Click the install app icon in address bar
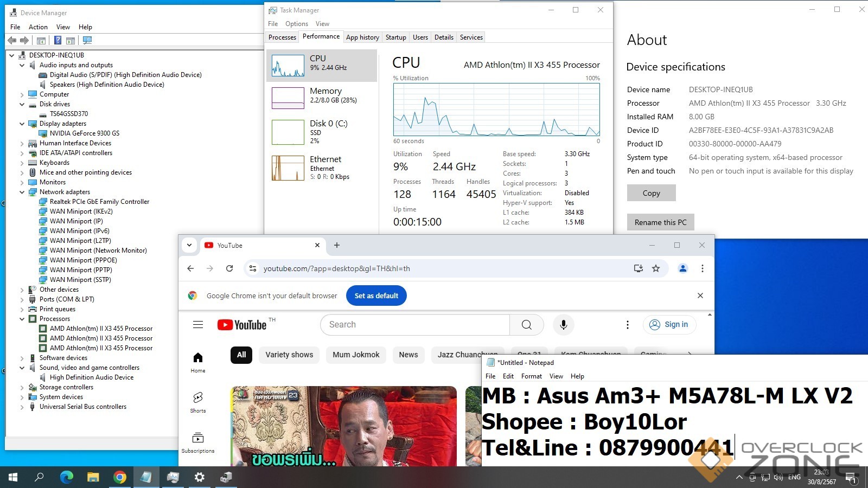This screenshot has width=868, height=488. (x=639, y=268)
